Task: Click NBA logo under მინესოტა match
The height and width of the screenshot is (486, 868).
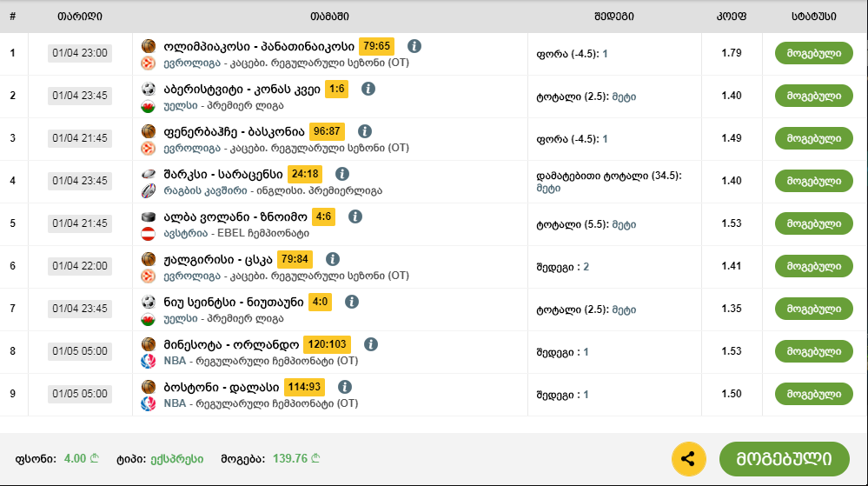Action: [x=149, y=362]
